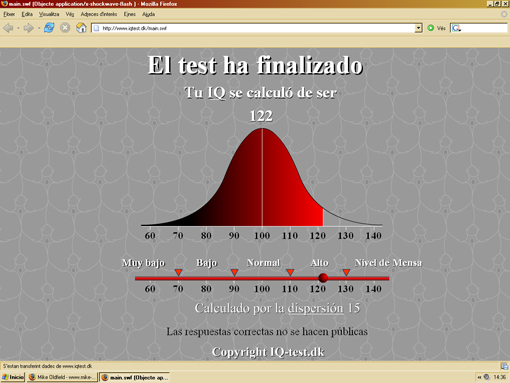The height and width of the screenshot is (383, 510).
Task: Click the Forward arrow navigation icon
Action: pos(28,28)
